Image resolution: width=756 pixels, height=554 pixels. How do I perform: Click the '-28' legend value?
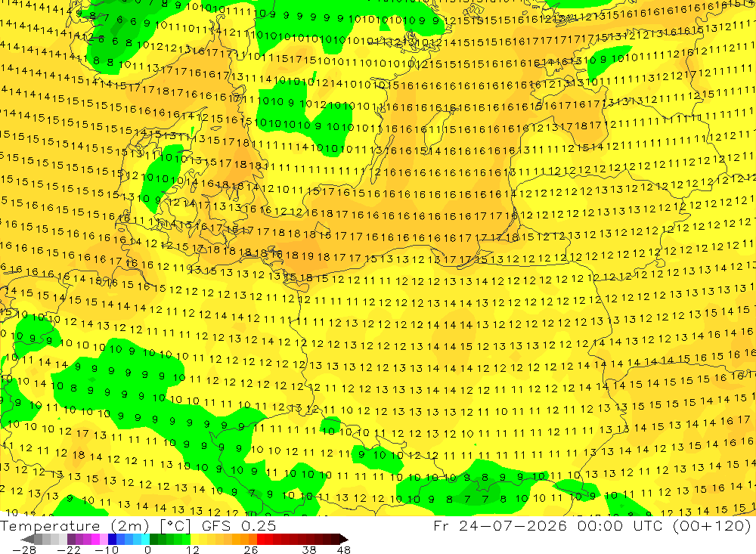(24, 549)
